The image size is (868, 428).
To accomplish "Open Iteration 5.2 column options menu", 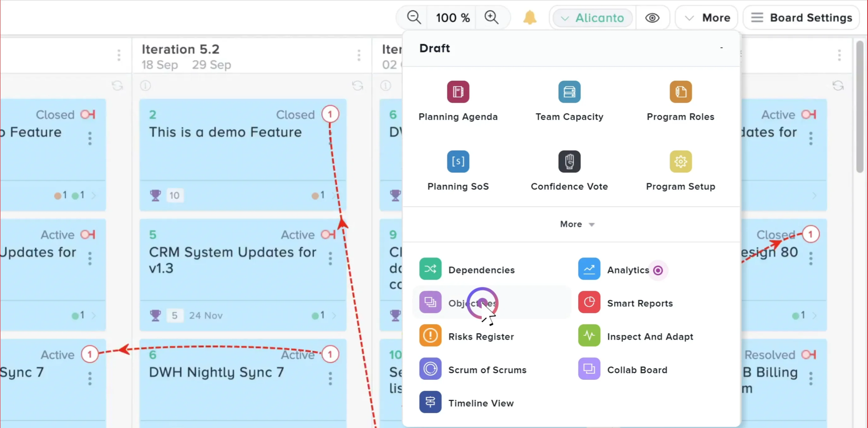I will point(359,55).
